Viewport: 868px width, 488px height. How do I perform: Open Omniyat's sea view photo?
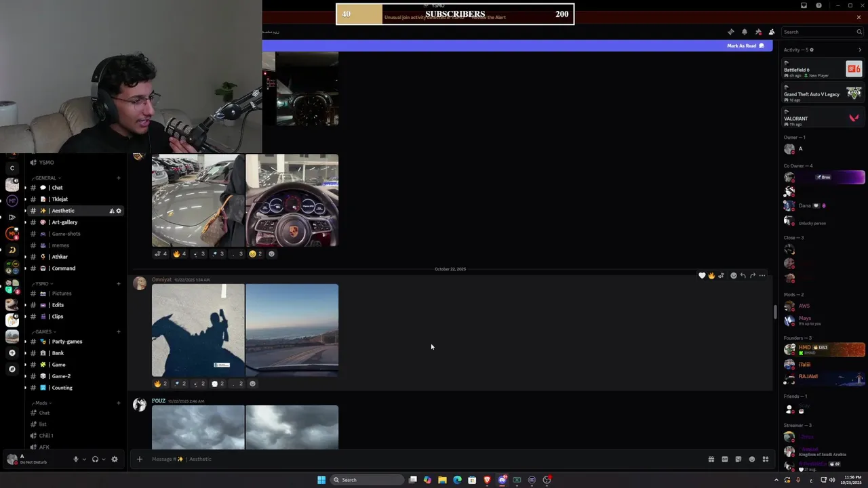[x=292, y=330]
